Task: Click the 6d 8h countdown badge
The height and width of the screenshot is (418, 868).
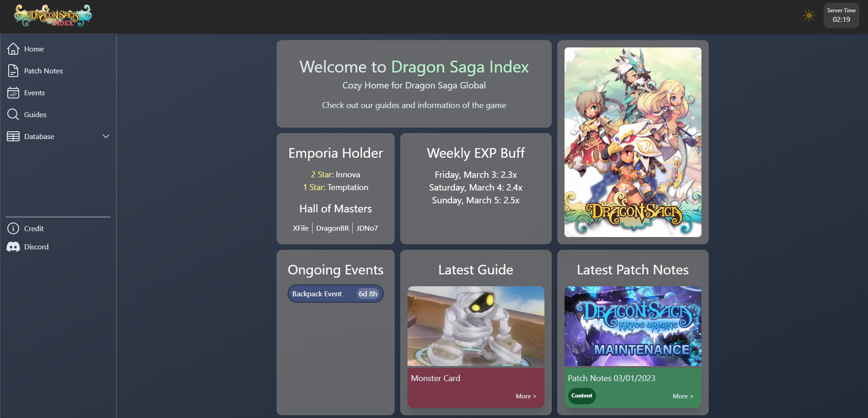Action: pos(368,294)
